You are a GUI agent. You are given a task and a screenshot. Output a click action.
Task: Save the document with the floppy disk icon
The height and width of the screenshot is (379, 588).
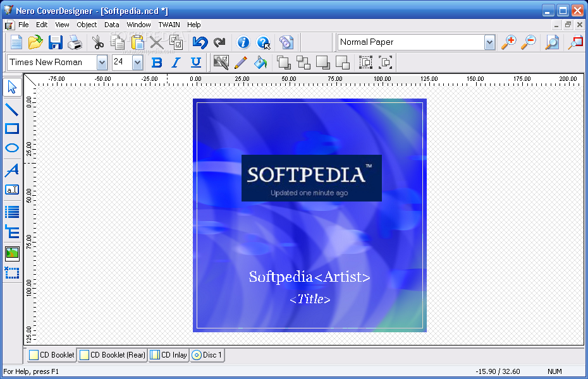55,42
